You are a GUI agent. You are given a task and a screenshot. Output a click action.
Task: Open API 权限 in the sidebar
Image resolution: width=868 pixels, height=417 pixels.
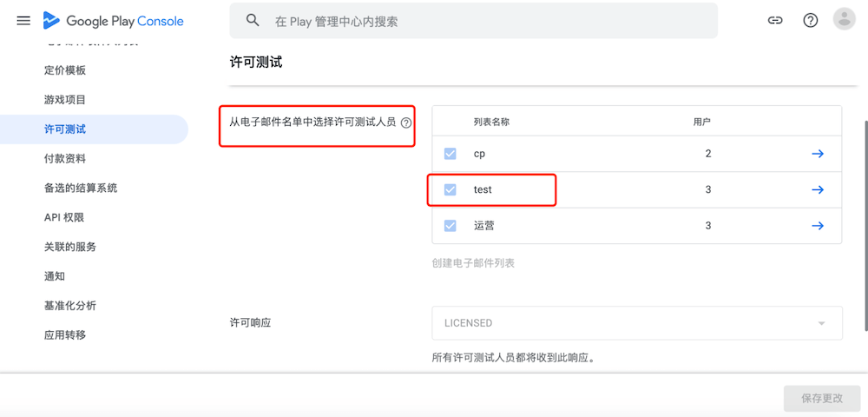(x=64, y=217)
